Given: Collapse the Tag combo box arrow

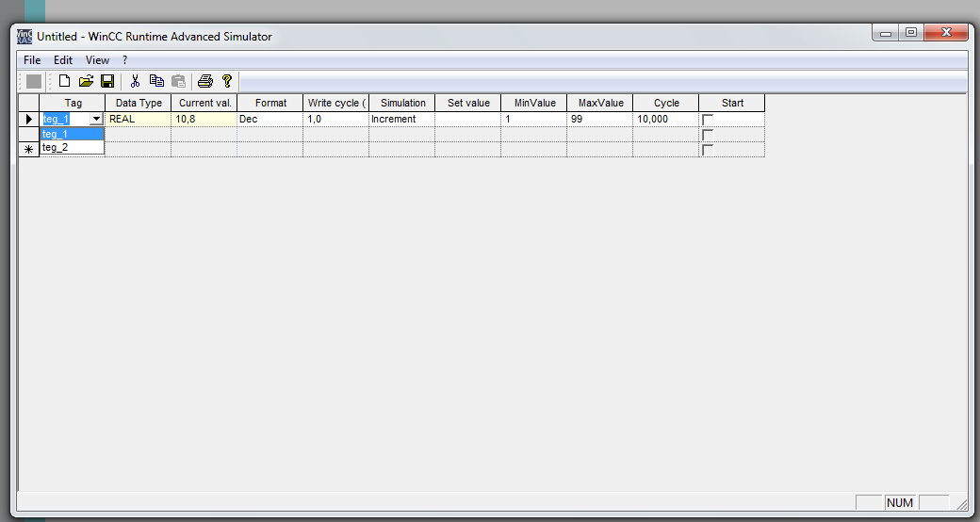Looking at the screenshot, I should click(96, 119).
